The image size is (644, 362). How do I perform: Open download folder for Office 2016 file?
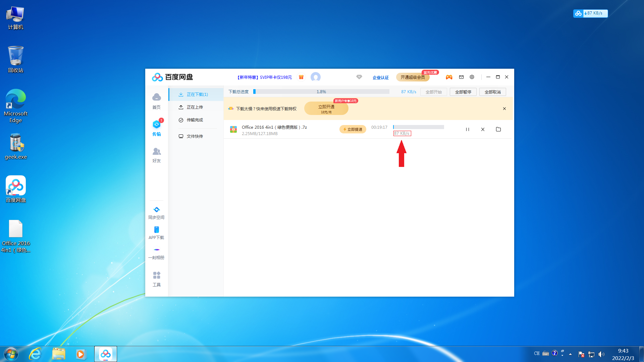[498, 129]
